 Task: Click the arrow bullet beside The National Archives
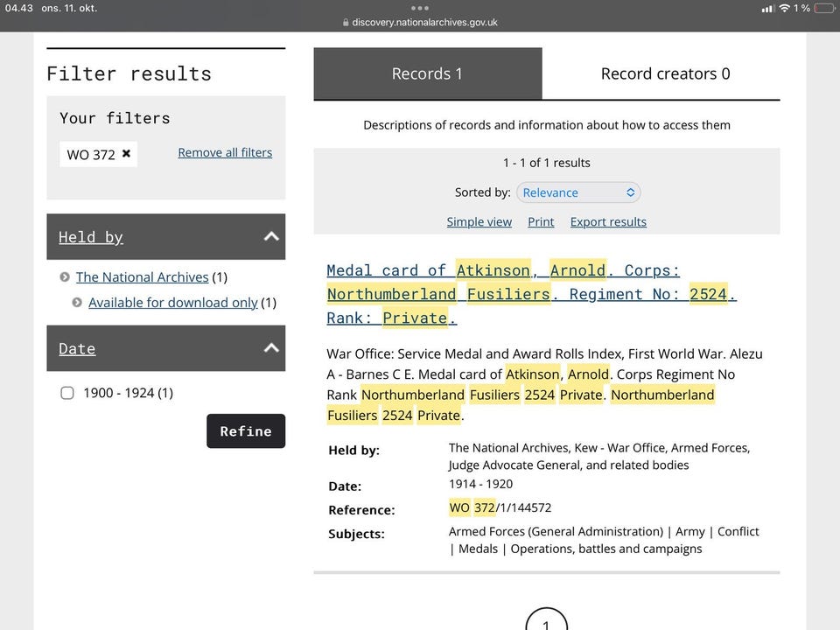tap(65, 277)
